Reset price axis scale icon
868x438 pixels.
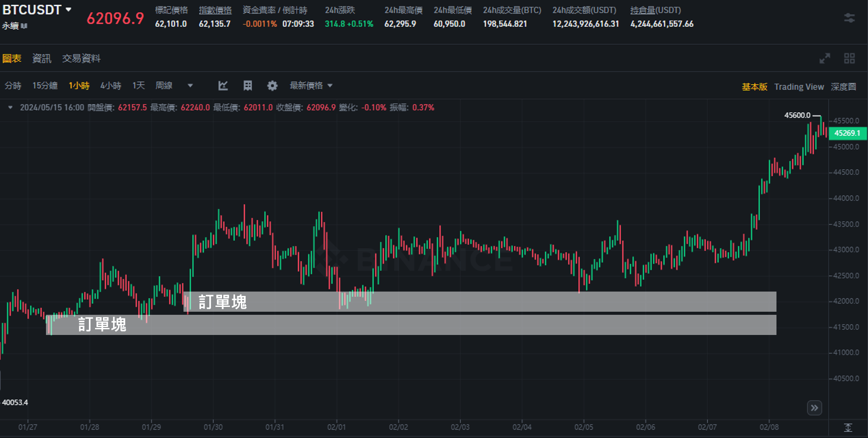[x=848, y=427]
